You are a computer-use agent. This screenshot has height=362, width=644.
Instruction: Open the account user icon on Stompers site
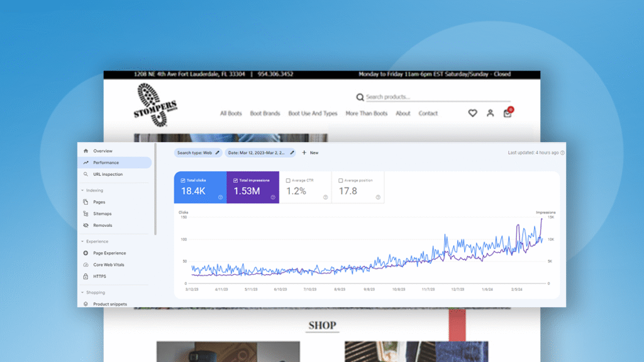click(x=490, y=113)
